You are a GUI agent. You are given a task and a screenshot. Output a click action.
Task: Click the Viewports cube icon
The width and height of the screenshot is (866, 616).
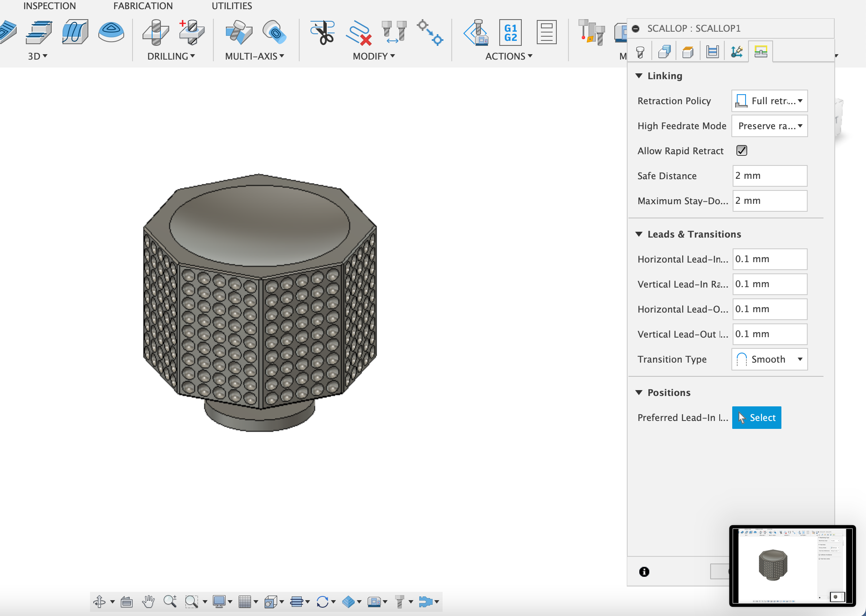pyautogui.click(x=271, y=601)
